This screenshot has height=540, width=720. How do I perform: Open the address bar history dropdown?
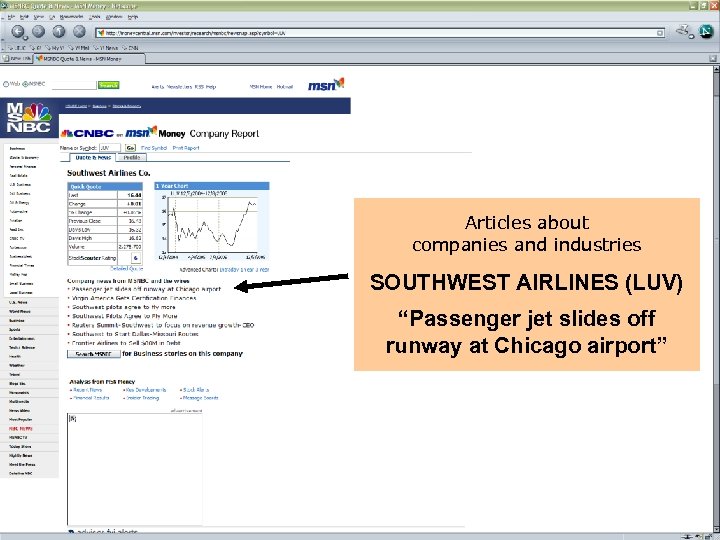660,33
